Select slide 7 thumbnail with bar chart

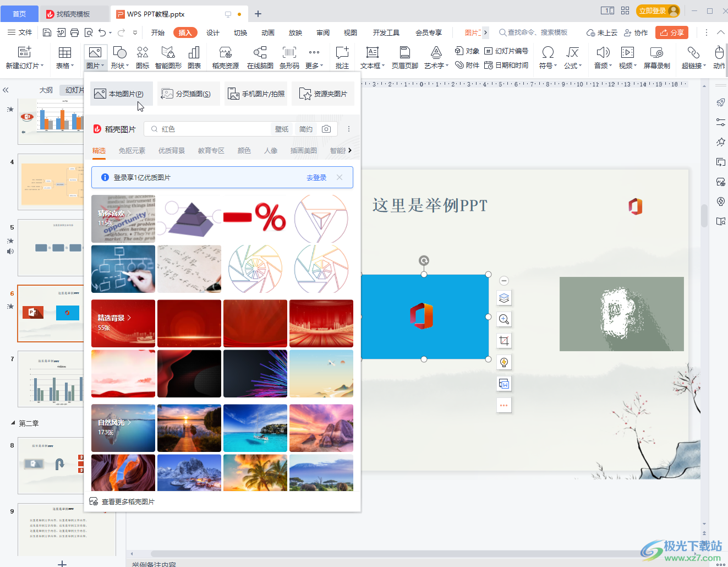(51, 380)
